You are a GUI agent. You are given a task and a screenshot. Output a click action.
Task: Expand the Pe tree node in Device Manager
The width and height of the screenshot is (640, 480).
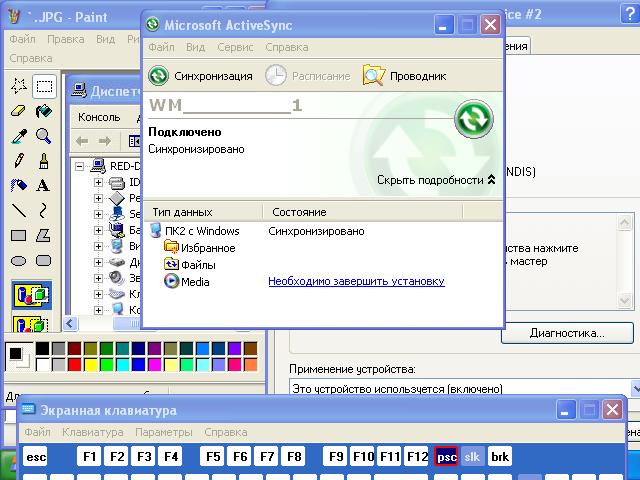coord(98,198)
